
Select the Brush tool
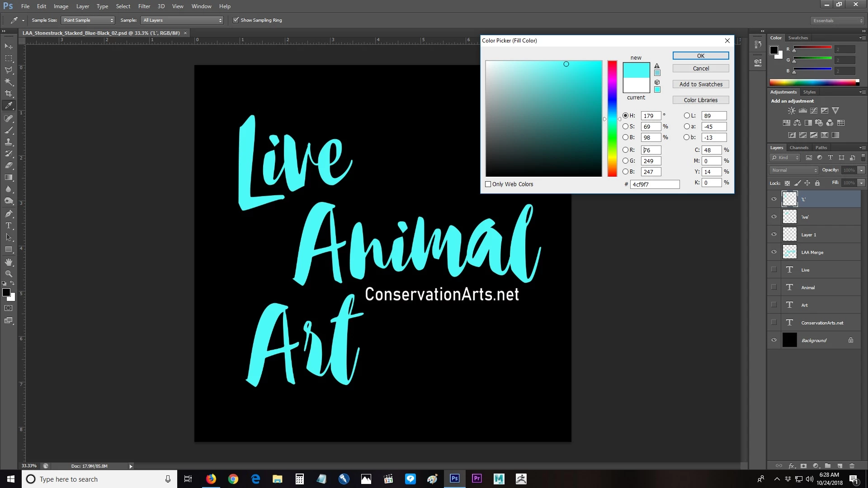(x=9, y=130)
